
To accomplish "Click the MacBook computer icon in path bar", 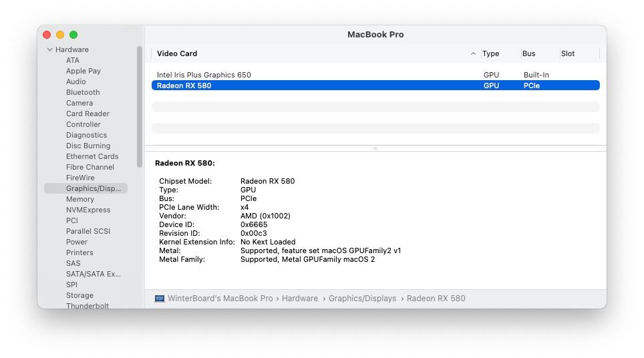I will (160, 299).
